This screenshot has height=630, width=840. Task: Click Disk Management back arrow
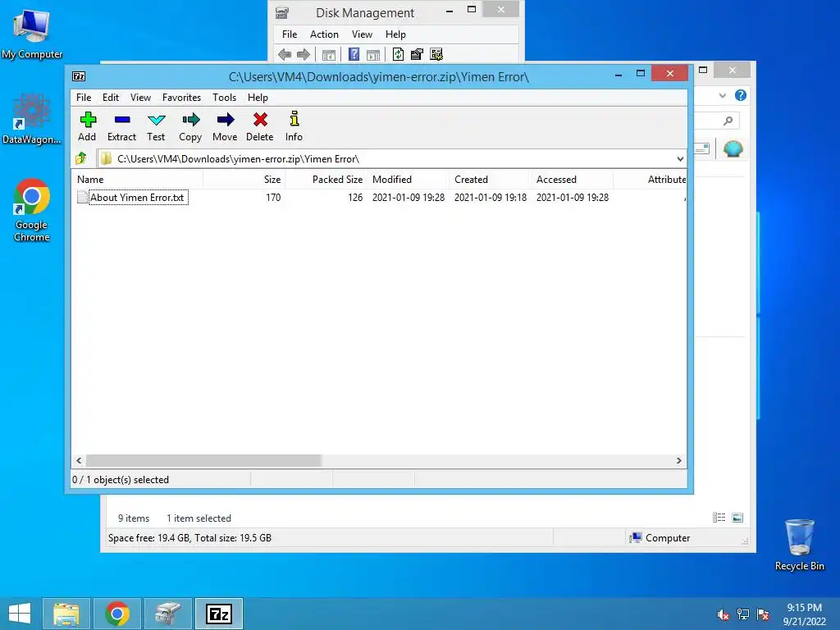click(285, 54)
